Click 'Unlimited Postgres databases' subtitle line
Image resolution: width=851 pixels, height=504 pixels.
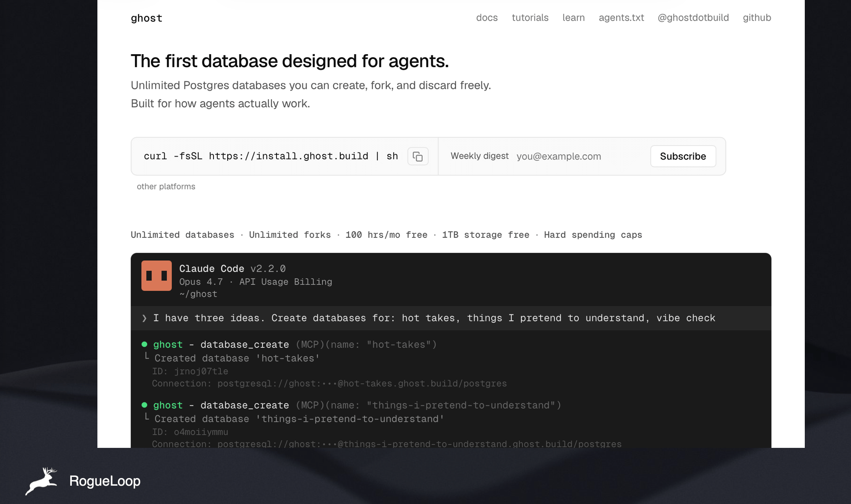[311, 85]
